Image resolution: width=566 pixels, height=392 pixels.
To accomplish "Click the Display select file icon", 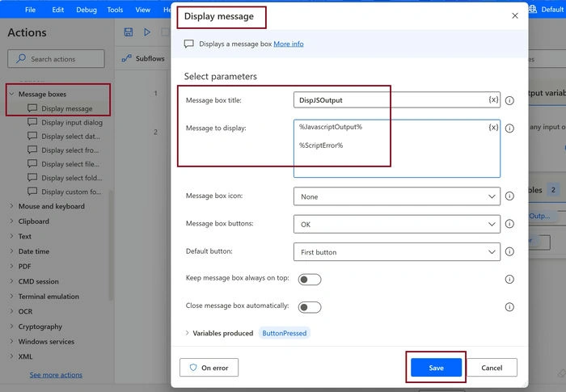I will coord(32,163).
